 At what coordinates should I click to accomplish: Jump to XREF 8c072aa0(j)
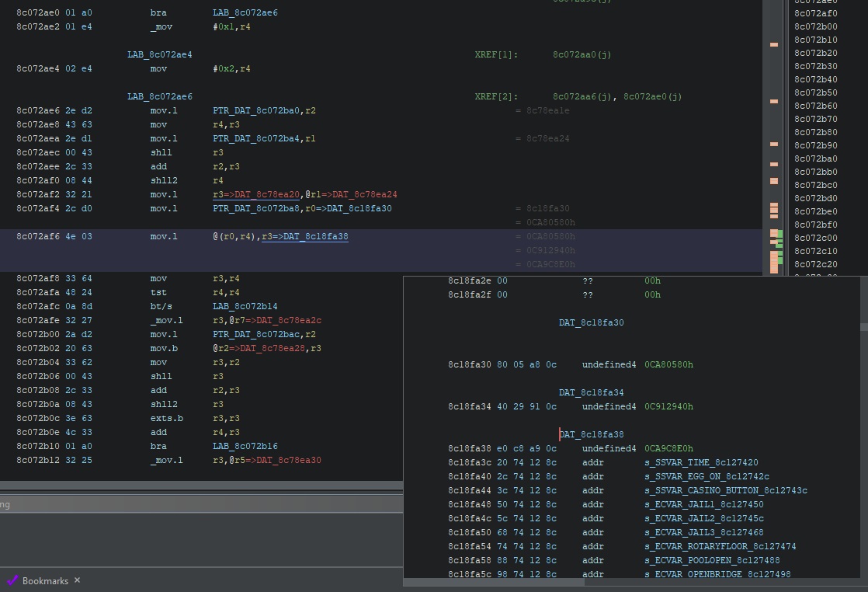[x=581, y=54]
